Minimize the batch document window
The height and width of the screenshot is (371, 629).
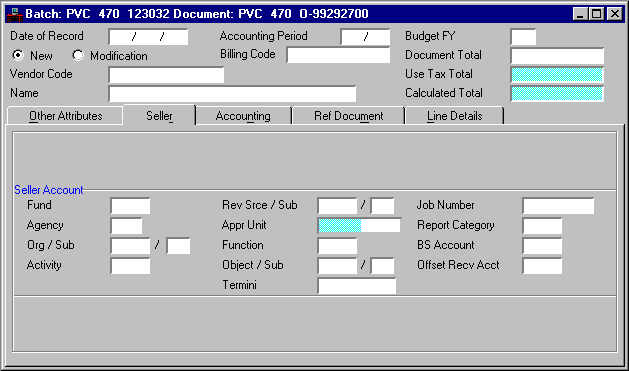point(580,14)
